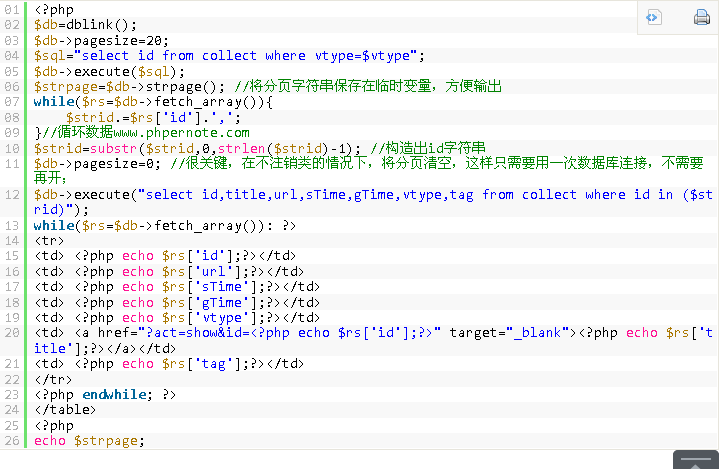Viewport: 723px width, 469px height.
Task: Click the SQL string 'select id from collect'
Action: pyautogui.click(x=169, y=56)
